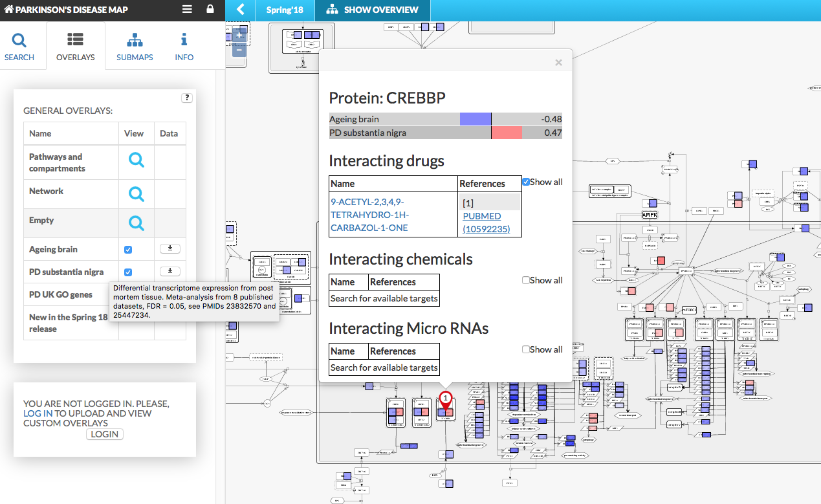Click the hamburger menu icon in header
The height and width of the screenshot is (504, 821).
pos(187,10)
